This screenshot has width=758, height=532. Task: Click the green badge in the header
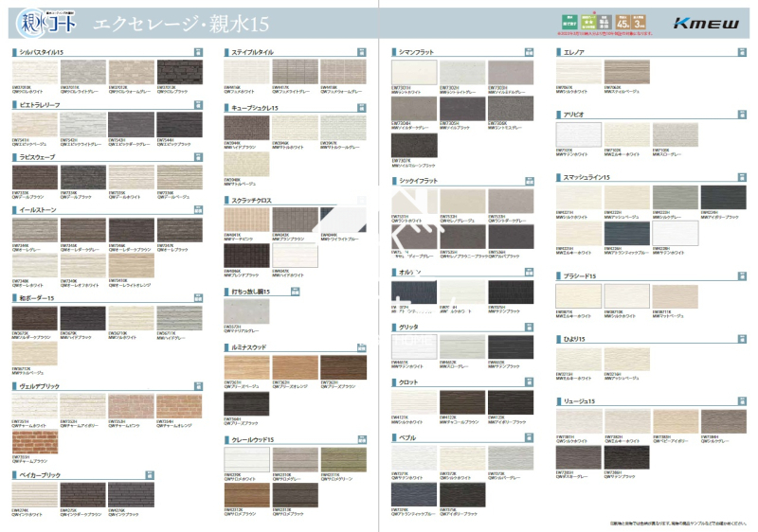[x=569, y=21]
